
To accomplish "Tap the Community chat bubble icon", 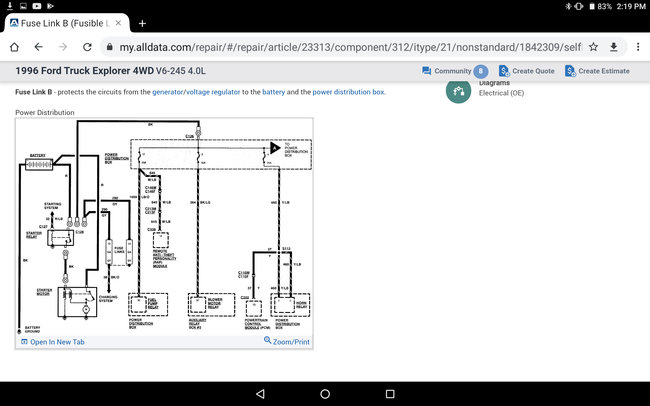I will [x=427, y=71].
